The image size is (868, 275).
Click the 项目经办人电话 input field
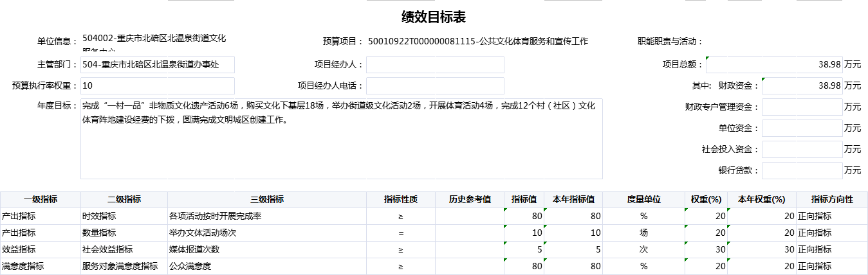pyautogui.click(x=435, y=85)
